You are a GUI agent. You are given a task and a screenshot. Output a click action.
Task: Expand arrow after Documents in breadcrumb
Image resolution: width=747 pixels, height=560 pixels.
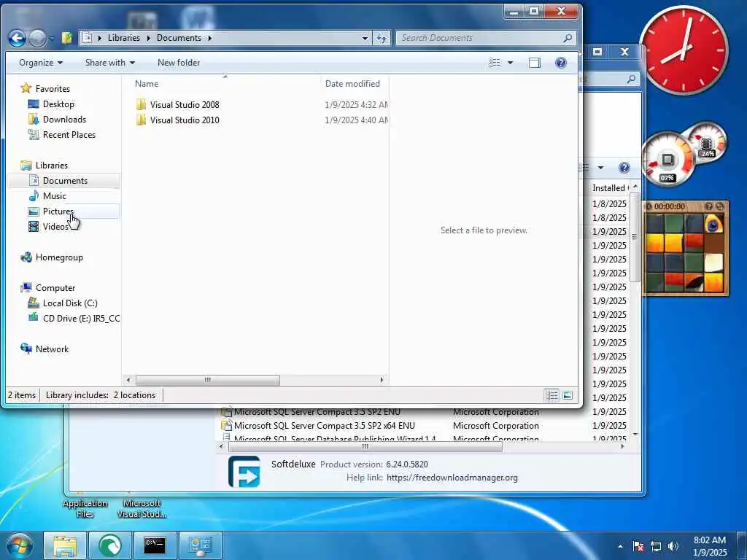[209, 38]
